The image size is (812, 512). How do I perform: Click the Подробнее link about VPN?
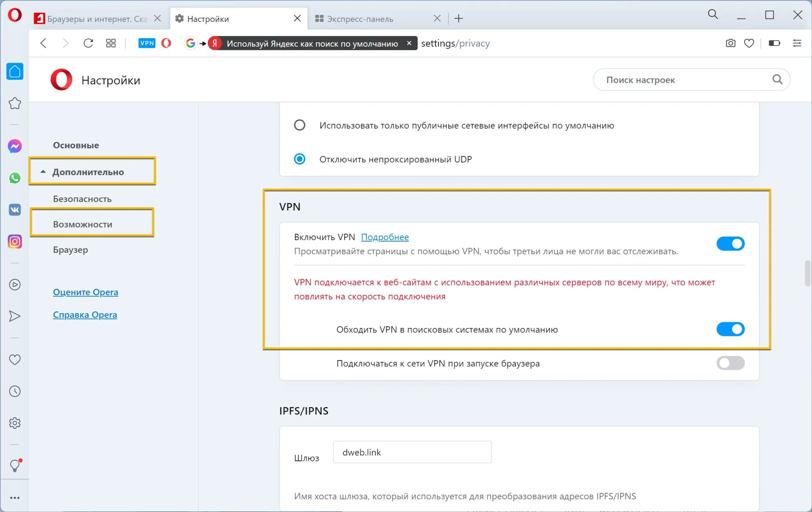(x=385, y=237)
